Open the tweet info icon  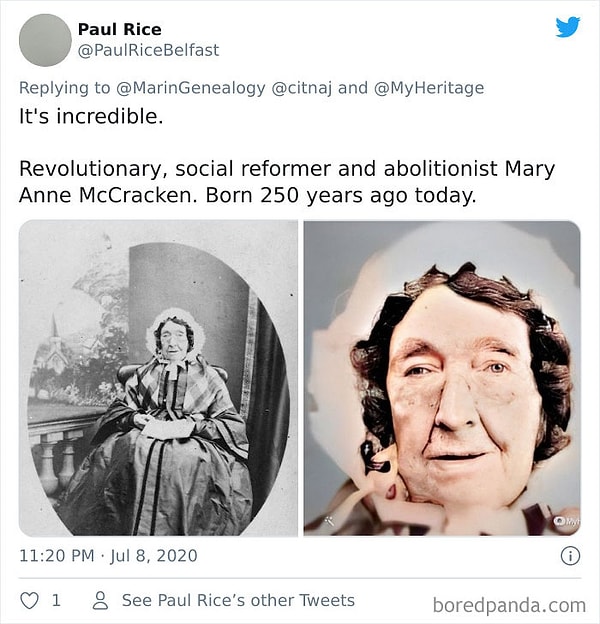point(570,556)
